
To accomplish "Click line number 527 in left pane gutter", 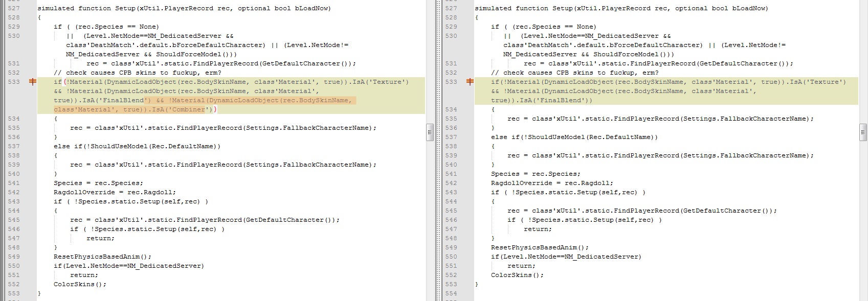I will coord(14,8).
